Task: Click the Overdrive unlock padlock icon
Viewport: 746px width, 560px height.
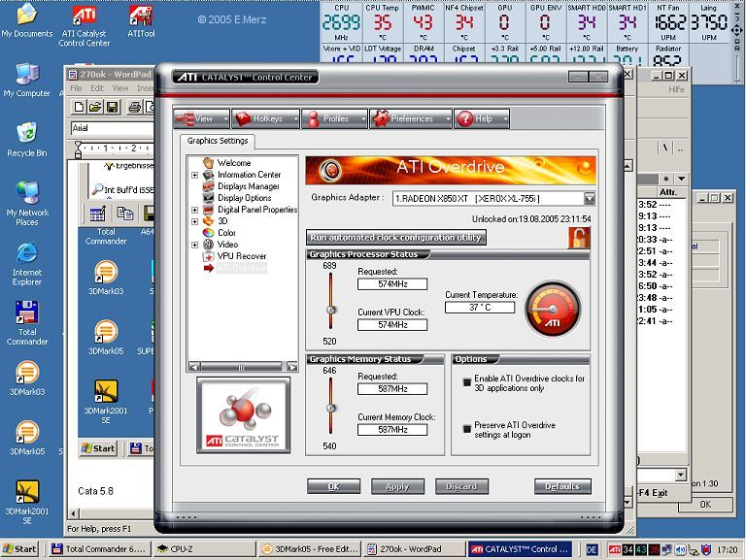Action: (579, 238)
